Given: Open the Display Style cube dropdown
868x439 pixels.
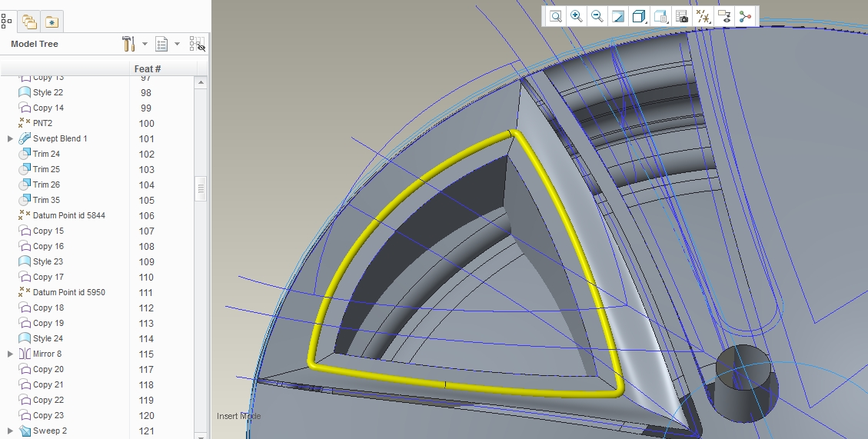Looking at the screenshot, I should (x=640, y=17).
